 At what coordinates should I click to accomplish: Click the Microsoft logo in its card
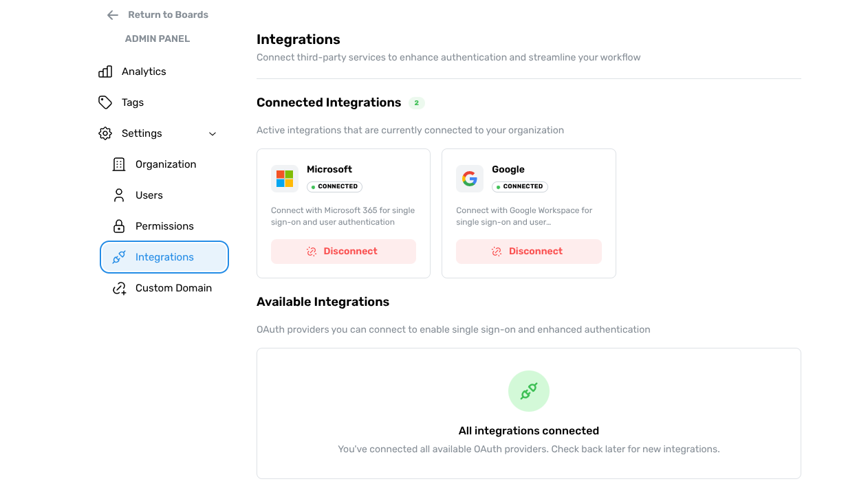[285, 179]
